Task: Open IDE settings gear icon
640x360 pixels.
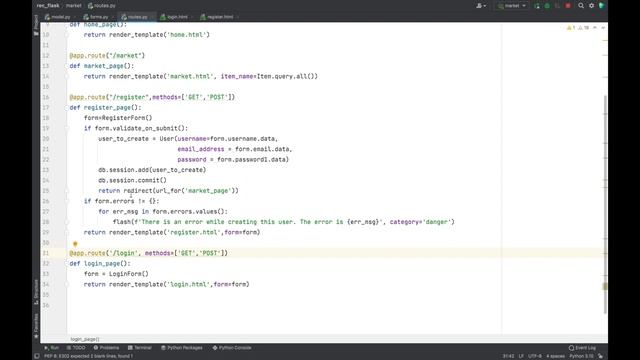Action: point(591,6)
